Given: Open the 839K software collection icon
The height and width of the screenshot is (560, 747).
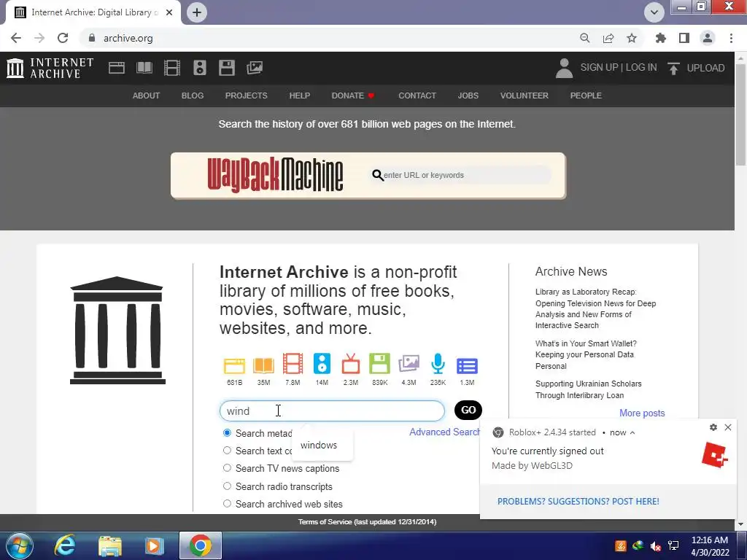Looking at the screenshot, I should pos(379,364).
